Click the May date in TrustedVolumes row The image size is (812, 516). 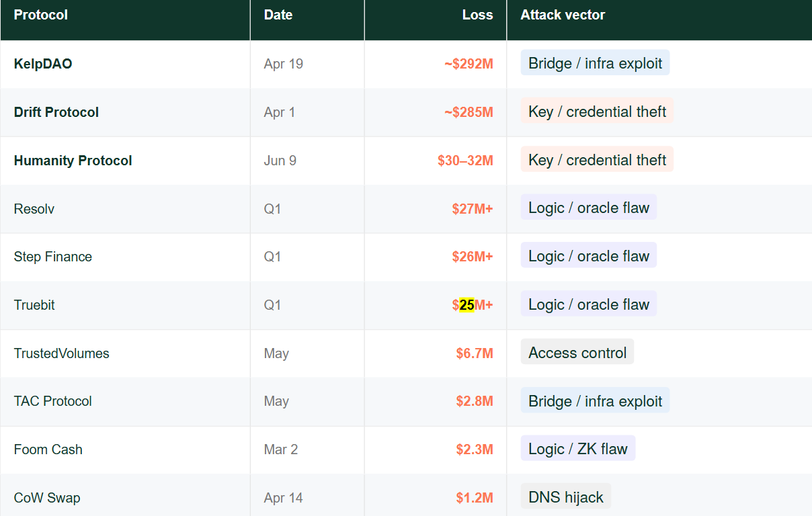coord(276,353)
